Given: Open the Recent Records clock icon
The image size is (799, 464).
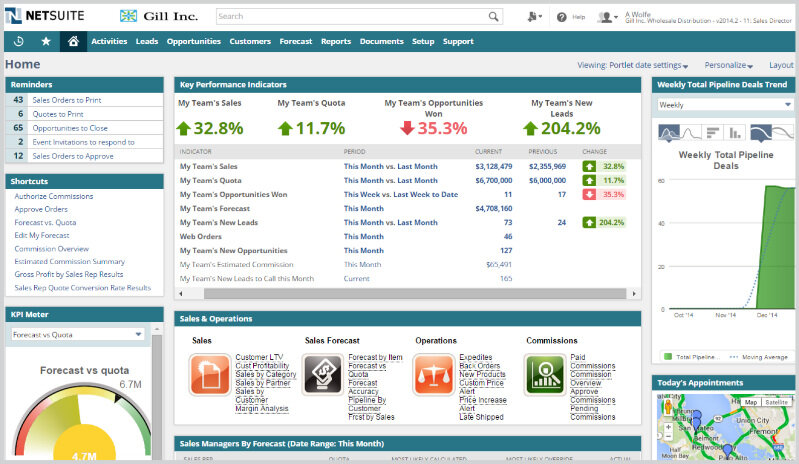Looking at the screenshot, I should click(19, 41).
